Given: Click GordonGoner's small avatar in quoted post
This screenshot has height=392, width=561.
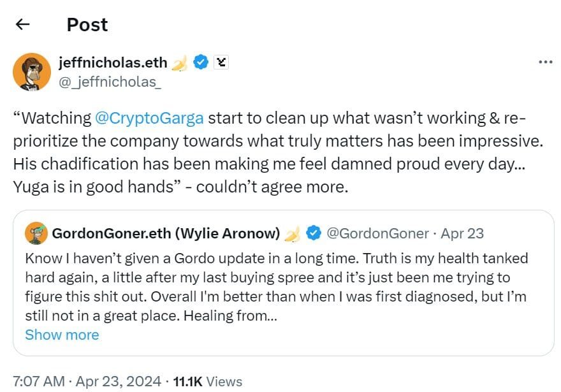Looking at the screenshot, I should click(36, 234).
